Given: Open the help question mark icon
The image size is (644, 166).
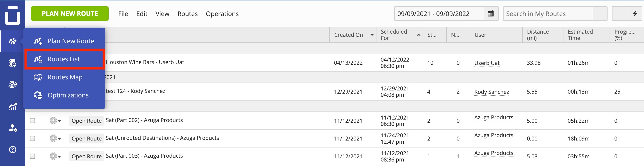Looking at the screenshot, I should (13, 150).
